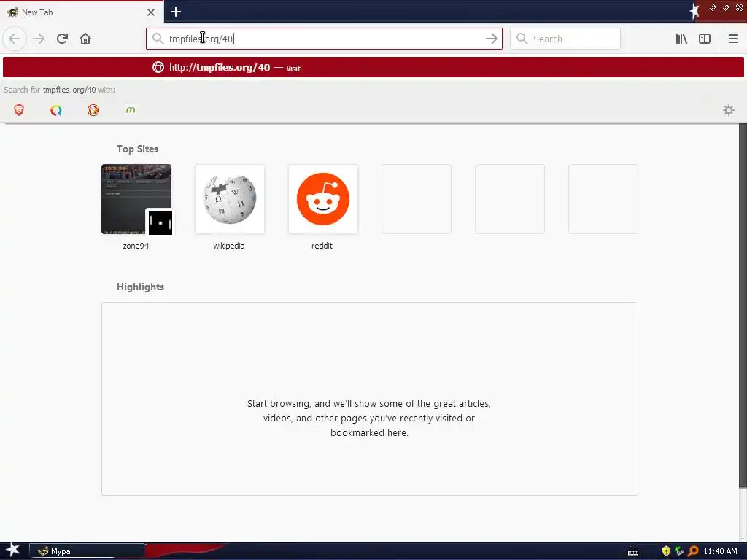This screenshot has height=560, width=747.
Task: Click the Highlights heading
Action: [x=141, y=287]
